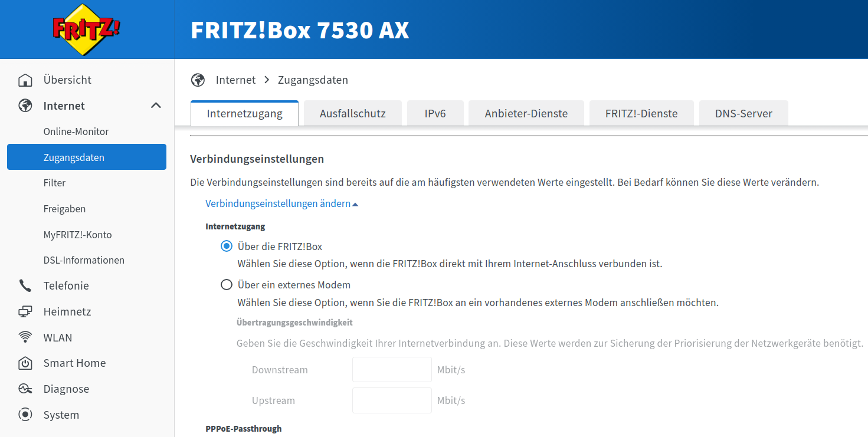Open Online-Monitor in sidebar

[x=76, y=132]
